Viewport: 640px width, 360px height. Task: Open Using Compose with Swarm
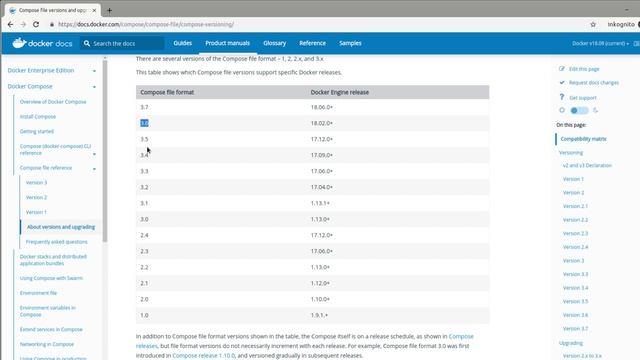click(x=51, y=278)
